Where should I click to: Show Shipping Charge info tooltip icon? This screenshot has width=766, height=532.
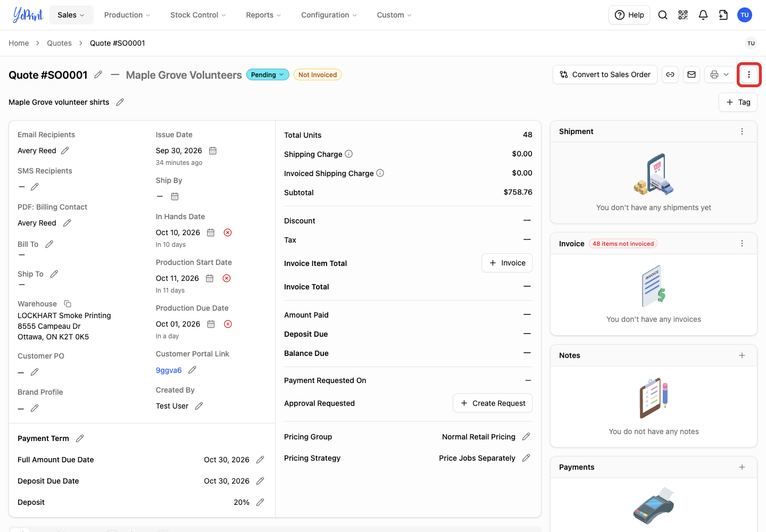(349, 154)
